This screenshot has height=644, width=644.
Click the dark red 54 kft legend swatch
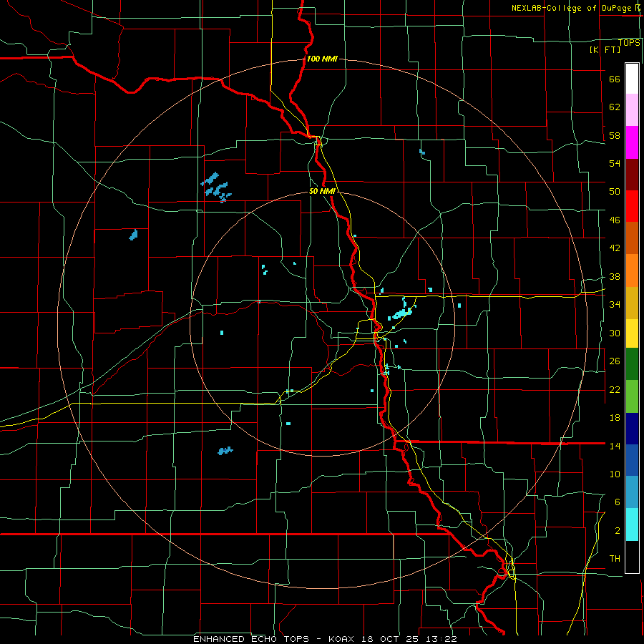pos(632,175)
